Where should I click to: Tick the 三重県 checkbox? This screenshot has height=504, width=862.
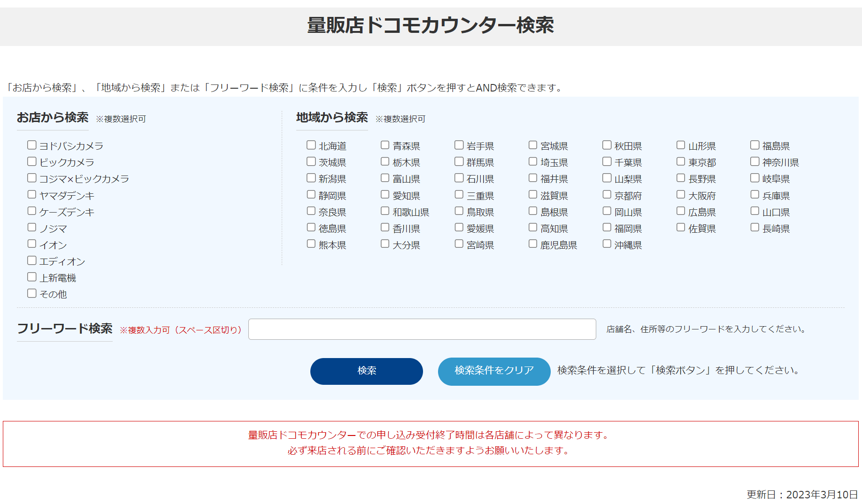tap(459, 194)
